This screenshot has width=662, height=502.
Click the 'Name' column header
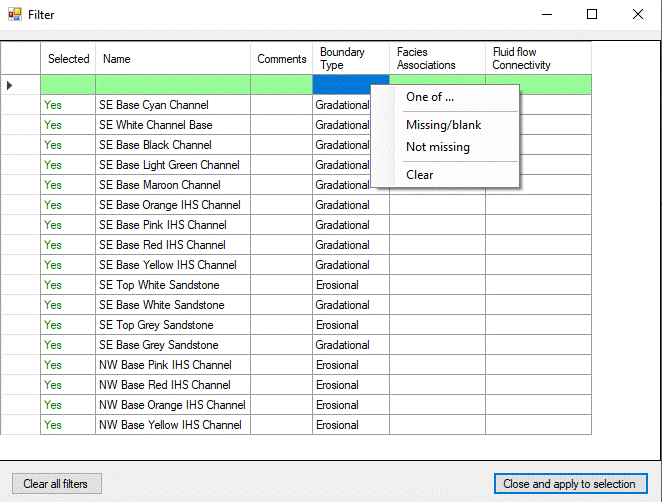point(172,59)
